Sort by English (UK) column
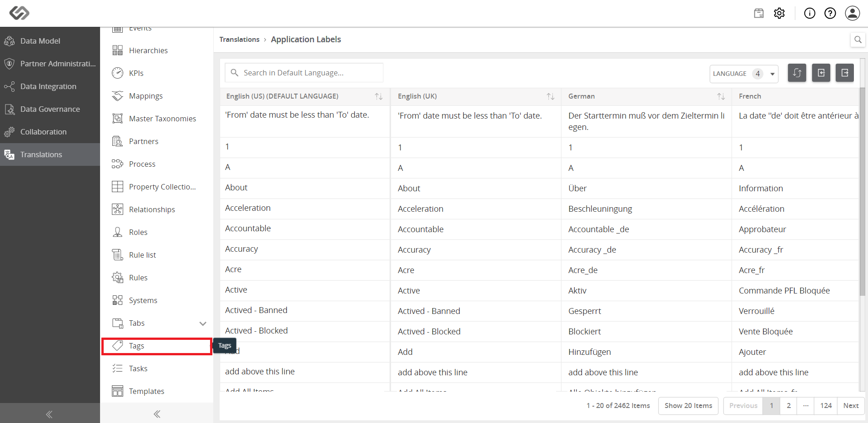 (x=550, y=96)
